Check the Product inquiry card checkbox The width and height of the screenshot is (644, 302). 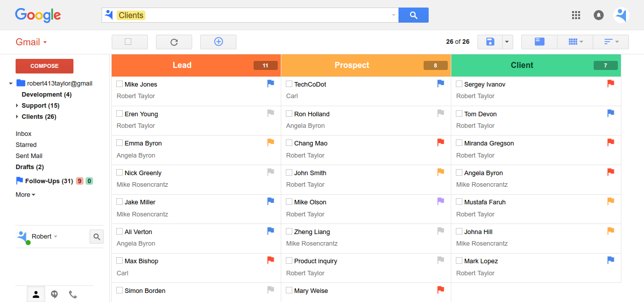pyautogui.click(x=289, y=261)
